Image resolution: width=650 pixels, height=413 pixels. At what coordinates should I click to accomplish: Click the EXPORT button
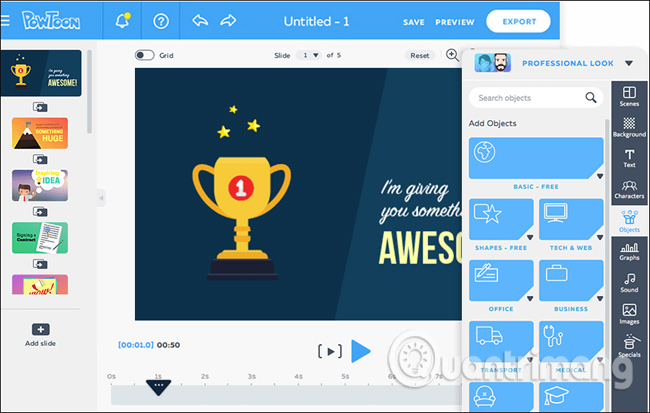click(x=519, y=22)
